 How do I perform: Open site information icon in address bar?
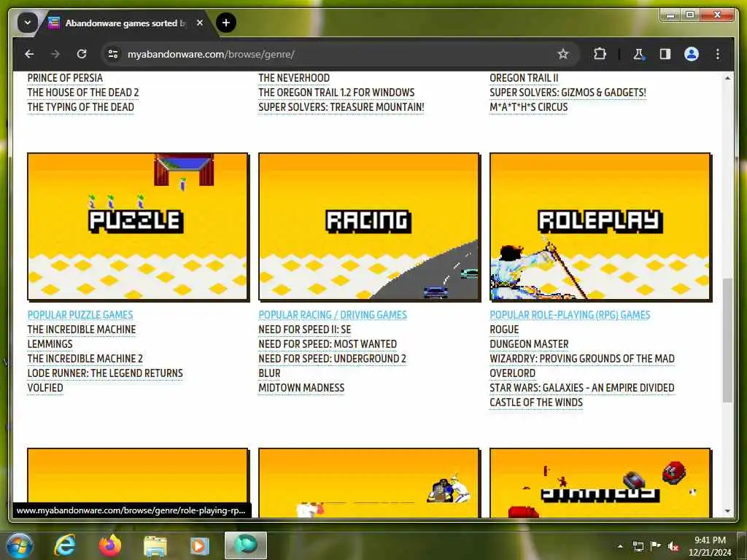(x=113, y=54)
